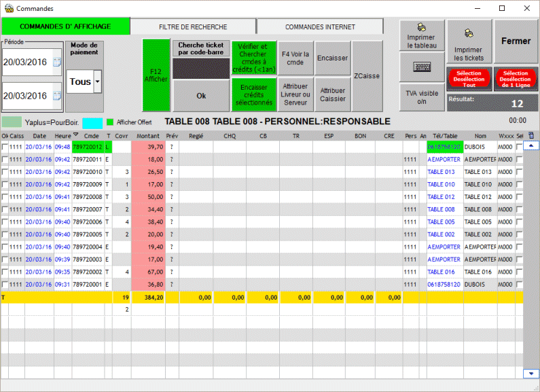Toggle the green Afficher Offert indicator

pyautogui.click(x=109, y=122)
